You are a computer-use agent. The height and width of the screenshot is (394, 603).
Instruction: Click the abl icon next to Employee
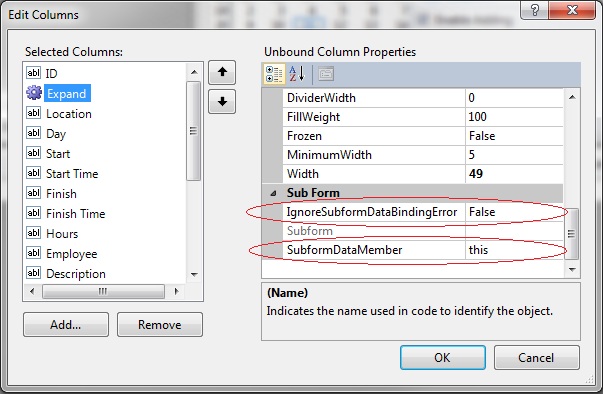[33, 253]
